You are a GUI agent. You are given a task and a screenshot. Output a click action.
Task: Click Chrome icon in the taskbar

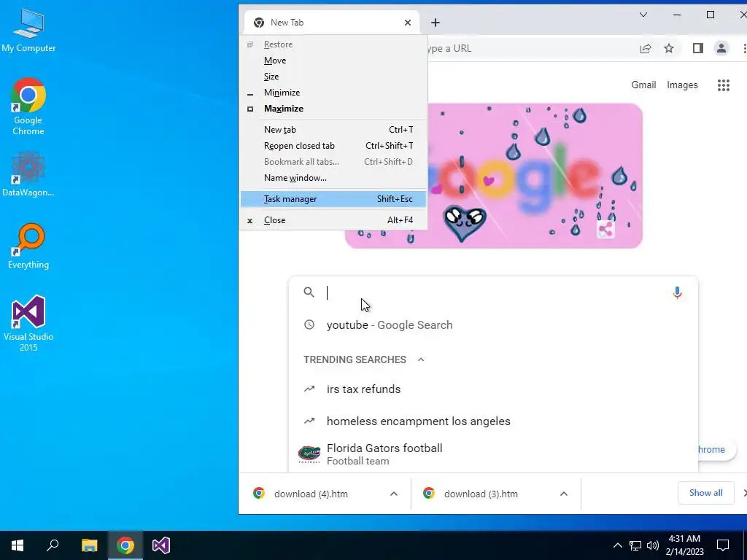pyautogui.click(x=125, y=545)
